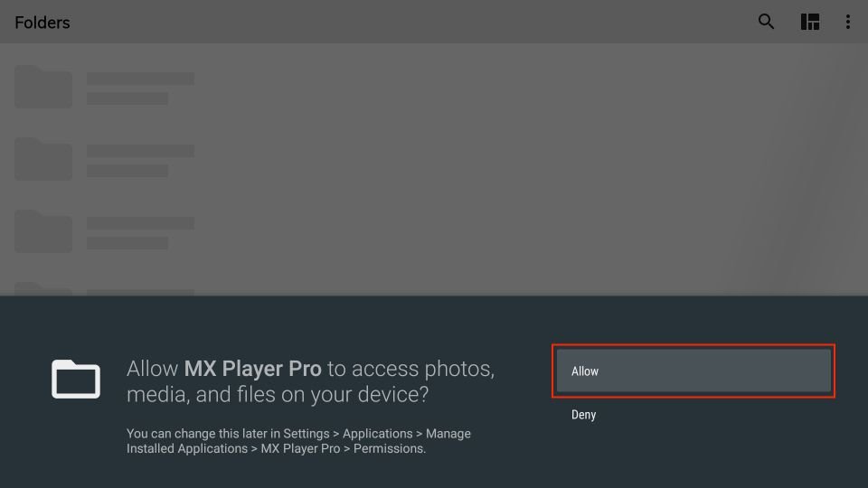Screen dimensions: 868x488
Task: Click the permission question mentioning MX Player Pro
Action: pos(310,381)
